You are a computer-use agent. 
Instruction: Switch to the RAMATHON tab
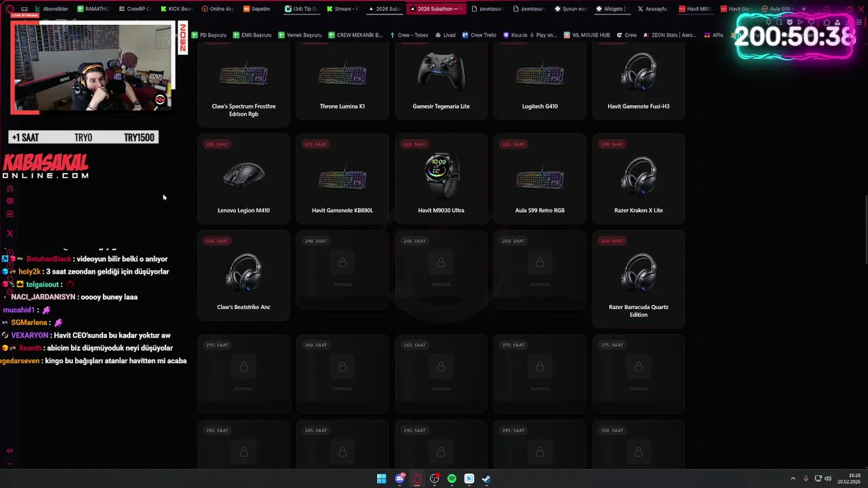pos(94,9)
